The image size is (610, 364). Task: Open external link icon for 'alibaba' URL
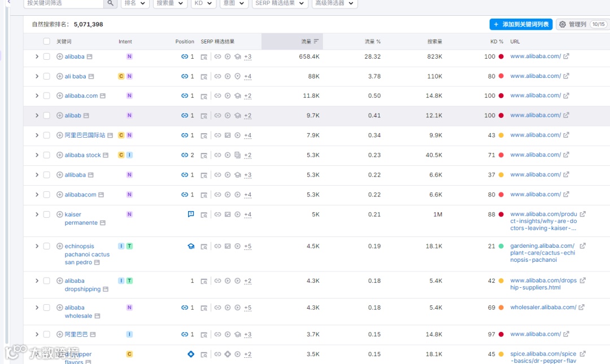[566, 56]
